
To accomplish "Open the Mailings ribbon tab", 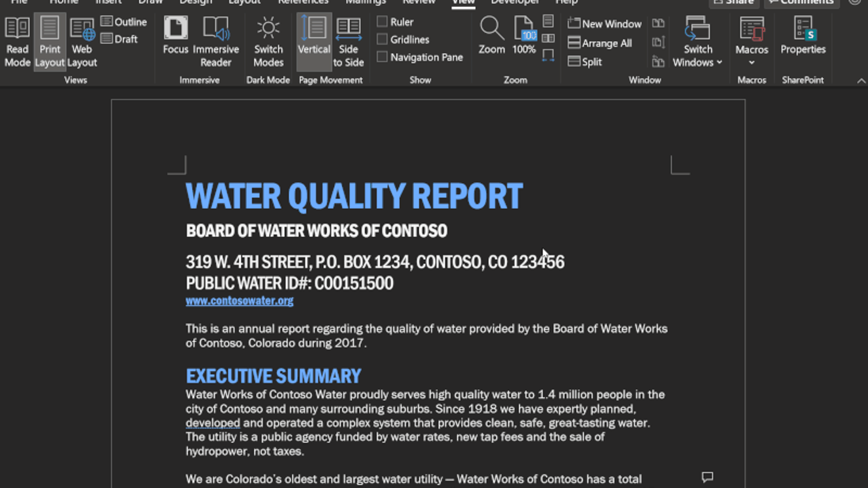I will pos(366,2).
